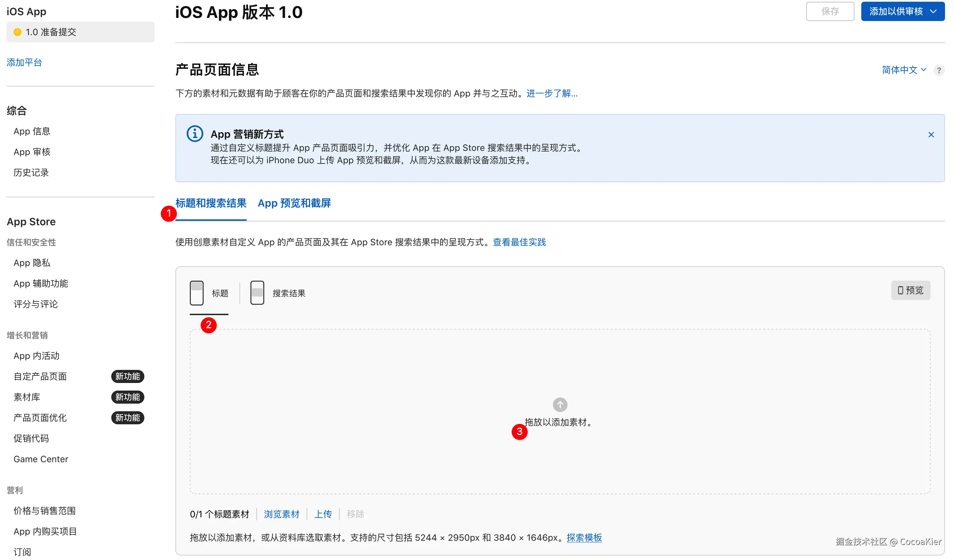Switch to App 预览和截屏 tab

pyautogui.click(x=294, y=204)
